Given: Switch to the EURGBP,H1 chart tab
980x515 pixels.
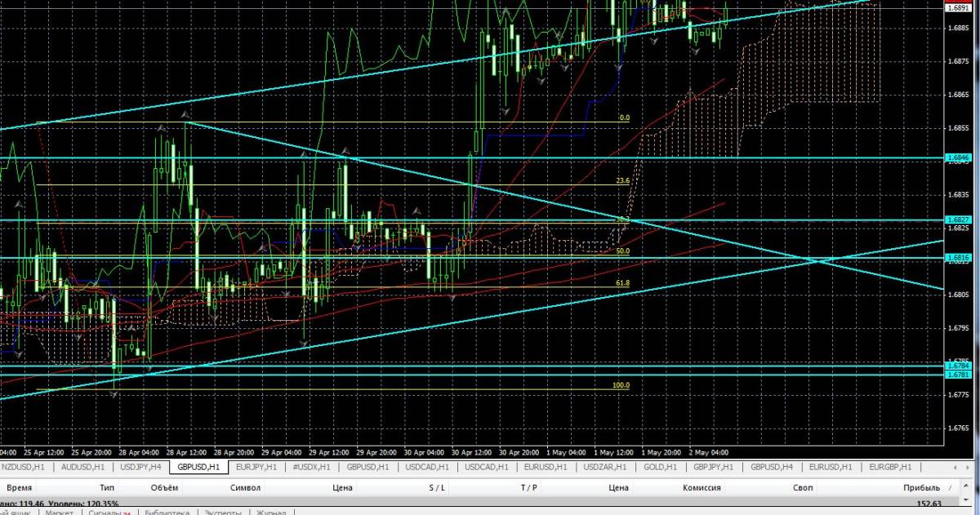Looking at the screenshot, I should 890,468.
